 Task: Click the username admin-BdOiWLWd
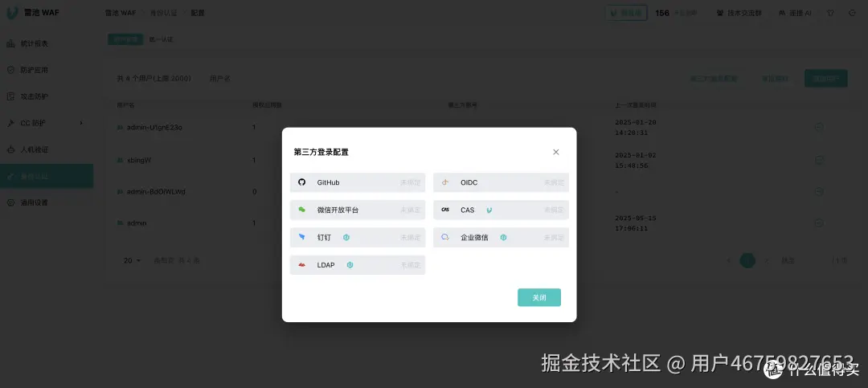(156, 191)
